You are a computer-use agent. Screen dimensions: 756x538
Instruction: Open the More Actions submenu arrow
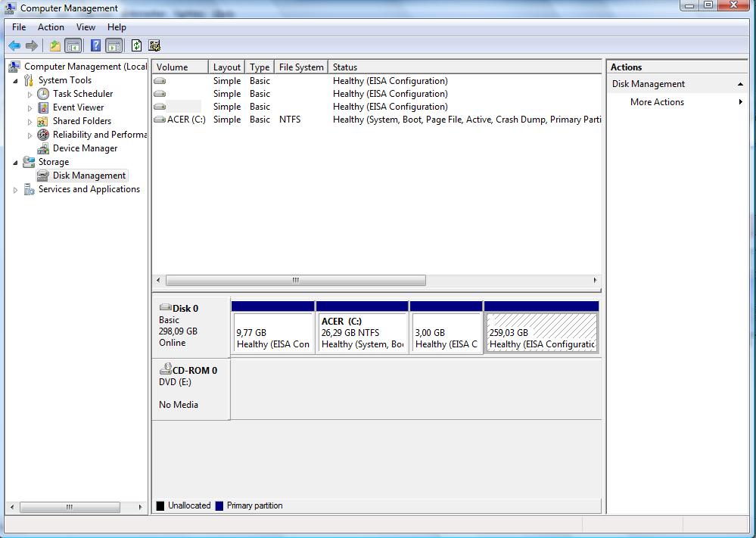(740, 101)
